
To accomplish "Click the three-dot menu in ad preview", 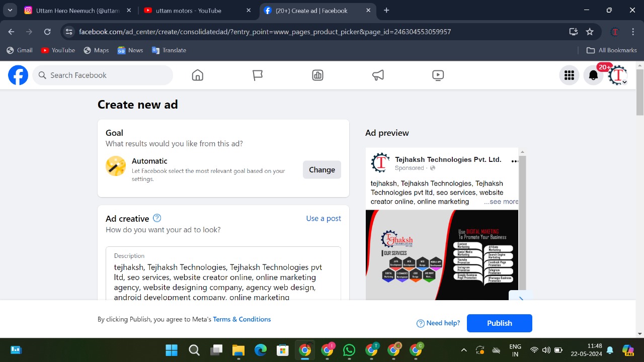I will click(515, 161).
